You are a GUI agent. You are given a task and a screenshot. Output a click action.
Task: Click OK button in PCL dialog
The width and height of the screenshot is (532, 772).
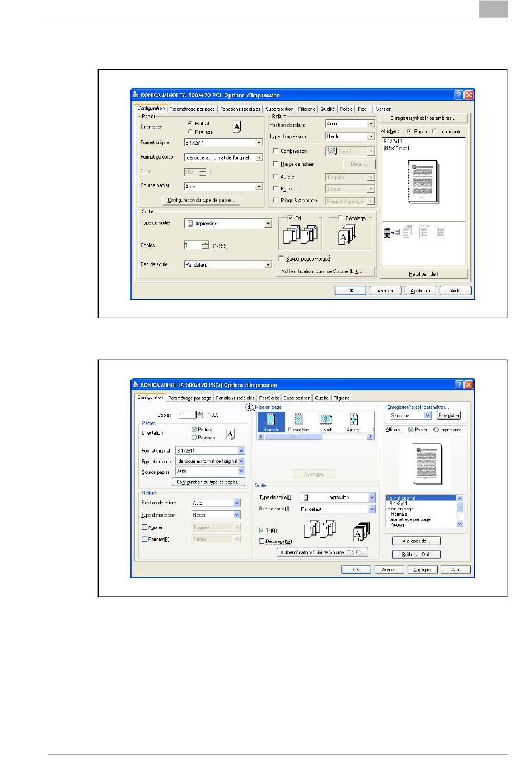(x=351, y=291)
